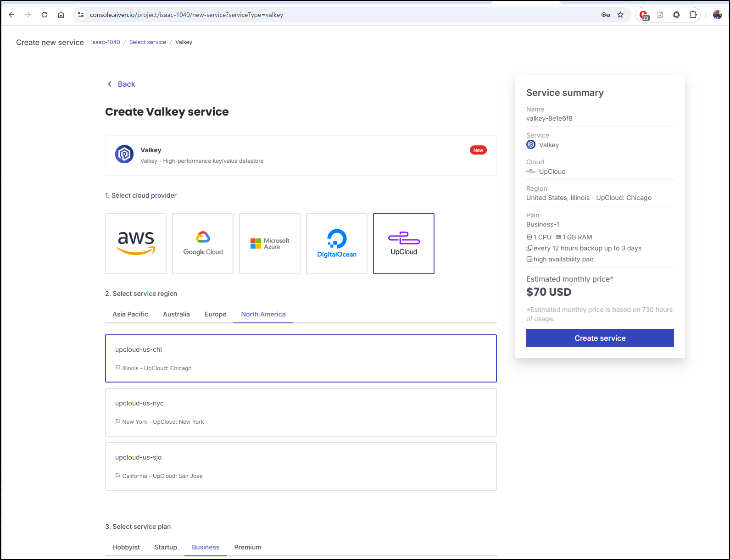This screenshot has height=560, width=730.
Task: Click the high availability pair icon
Action: point(529,259)
